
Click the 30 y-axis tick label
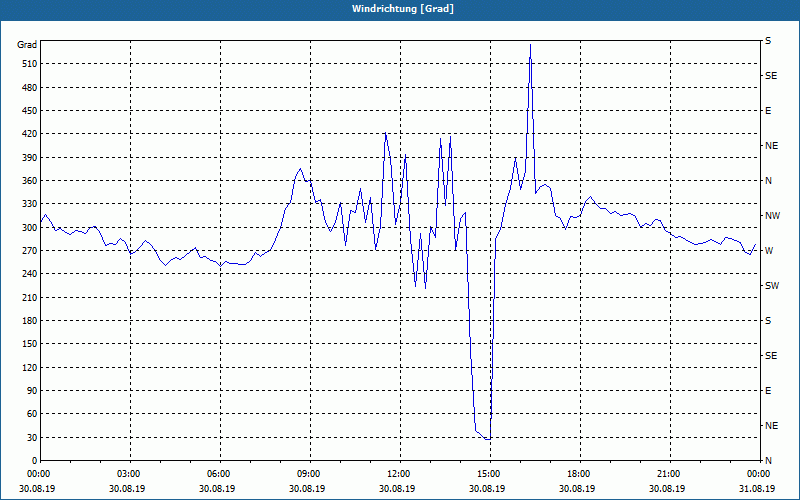click(32, 437)
